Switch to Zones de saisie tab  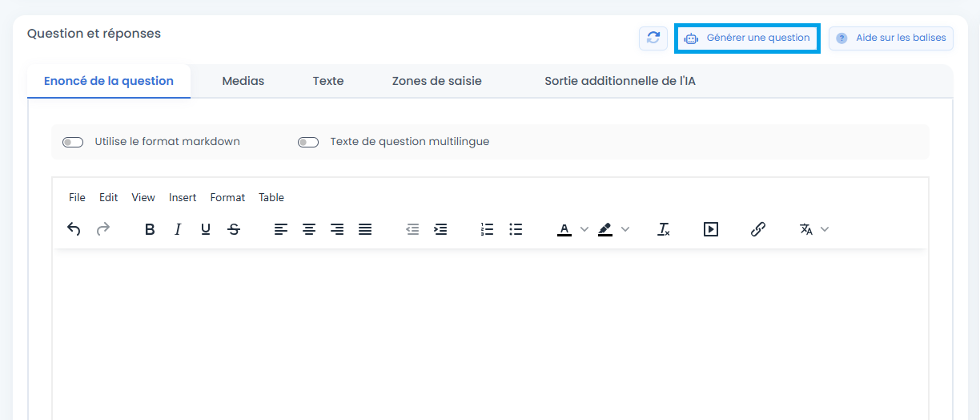[437, 81]
